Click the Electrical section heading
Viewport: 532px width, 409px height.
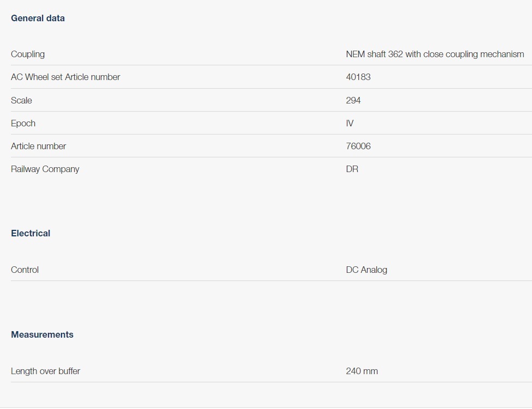click(x=30, y=233)
